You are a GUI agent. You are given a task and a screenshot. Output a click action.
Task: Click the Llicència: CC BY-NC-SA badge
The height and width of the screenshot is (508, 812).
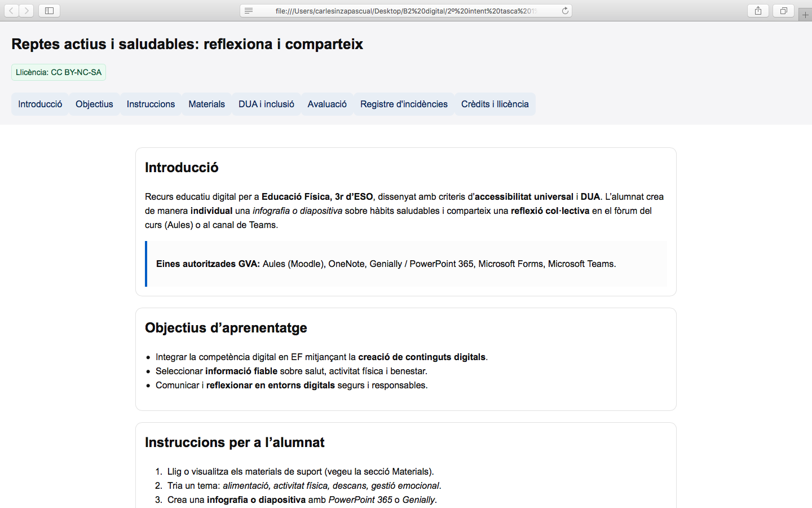59,72
